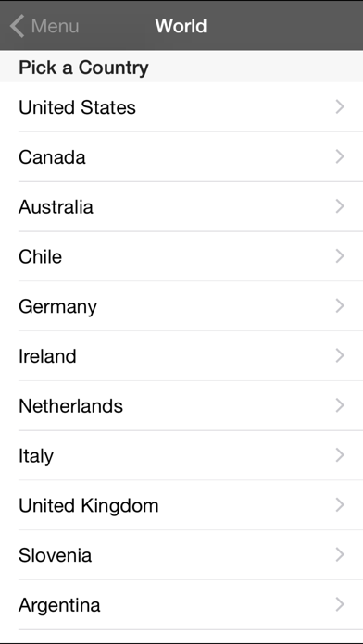Choose the Netherlands entry

[181, 406]
